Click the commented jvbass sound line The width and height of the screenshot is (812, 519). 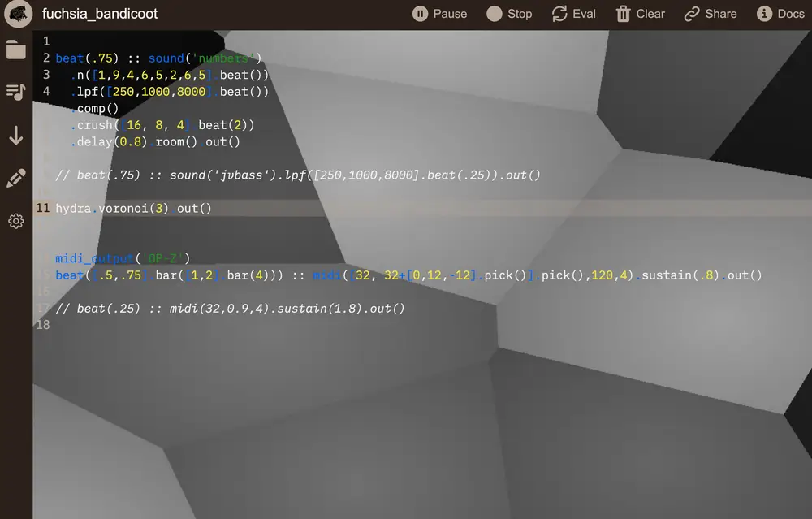(297, 175)
